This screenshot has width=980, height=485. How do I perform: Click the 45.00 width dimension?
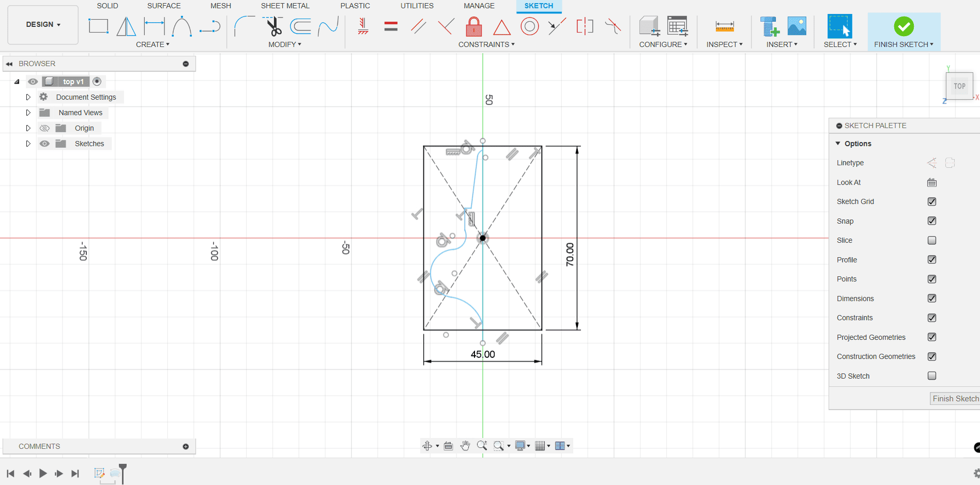[483, 354]
